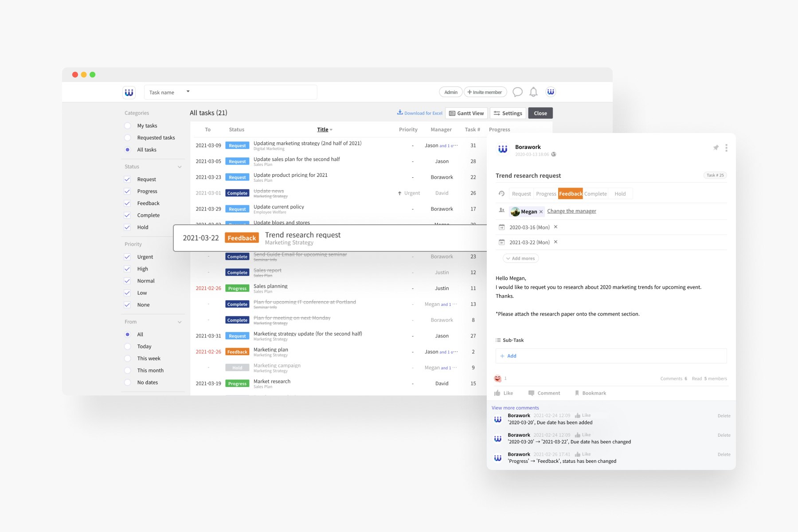Image resolution: width=798 pixels, height=532 pixels.
Task: Collapse the From filter section
Action: 180,322
